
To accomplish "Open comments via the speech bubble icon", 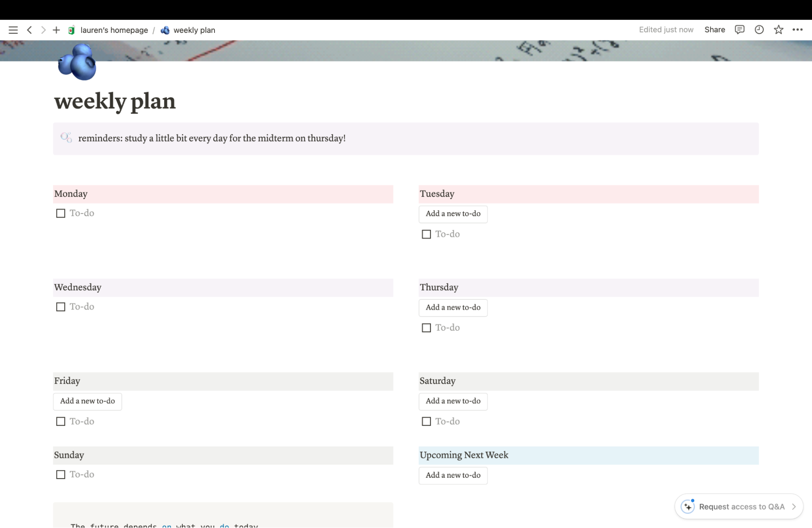I will pos(739,30).
